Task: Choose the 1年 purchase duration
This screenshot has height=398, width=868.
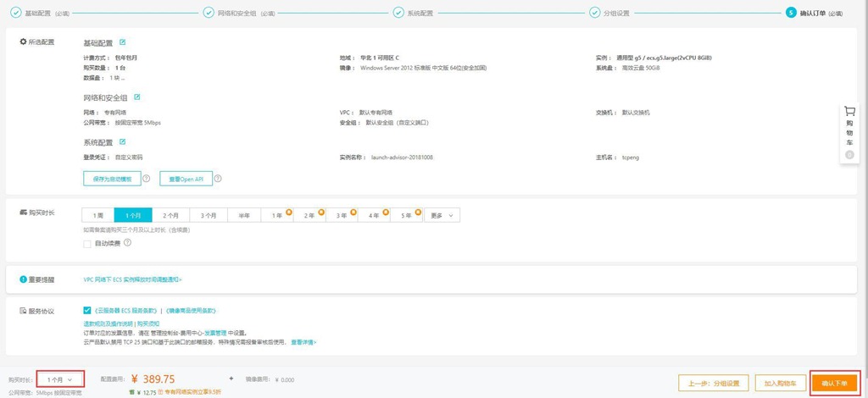Action: (x=277, y=215)
